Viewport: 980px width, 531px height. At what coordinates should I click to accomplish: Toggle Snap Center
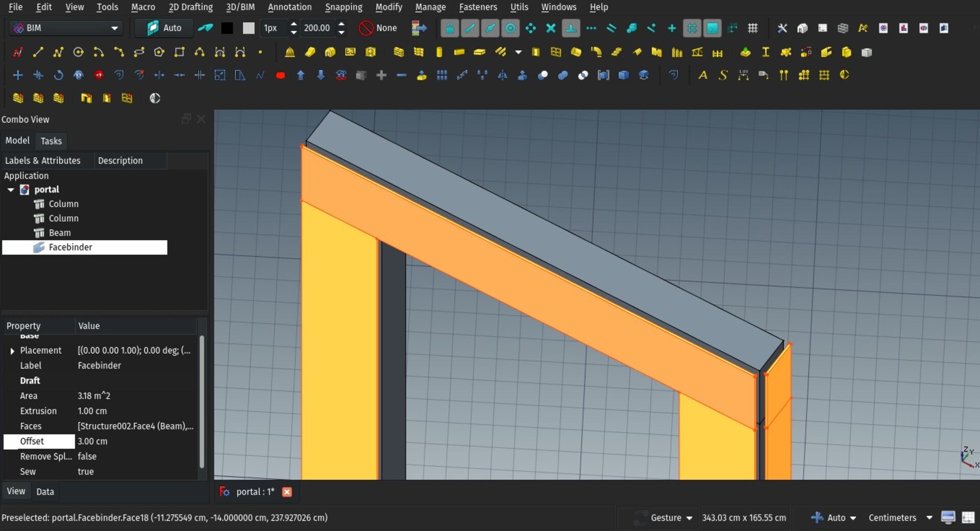coord(510,28)
